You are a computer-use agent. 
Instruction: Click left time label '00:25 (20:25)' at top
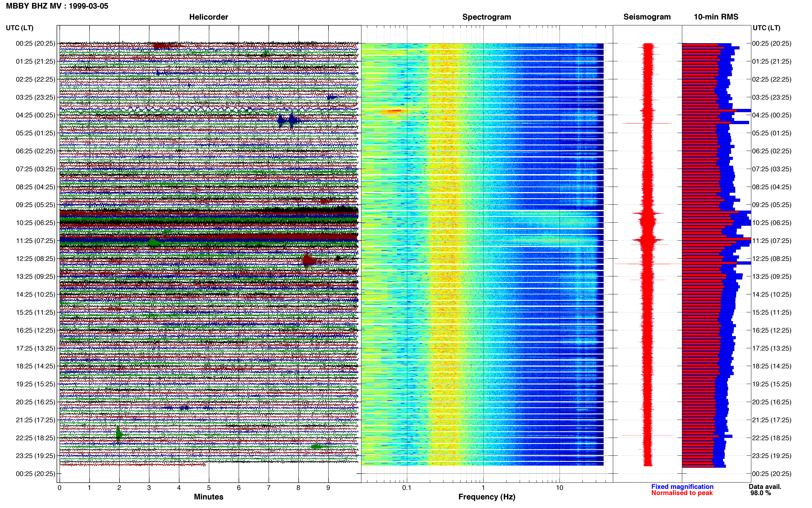tap(36, 43)
